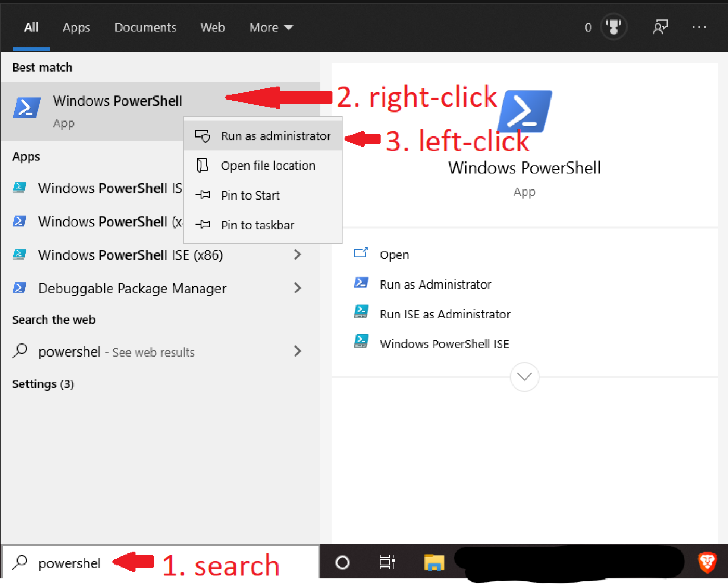Open the three-dot options menu
This screenshot has width=728, height=584.
[x=698, y=27]
